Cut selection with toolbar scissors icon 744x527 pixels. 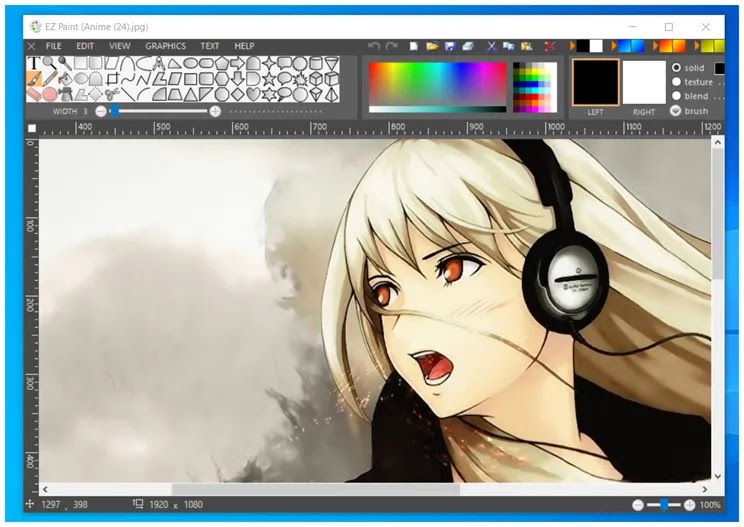coord(492,46)
